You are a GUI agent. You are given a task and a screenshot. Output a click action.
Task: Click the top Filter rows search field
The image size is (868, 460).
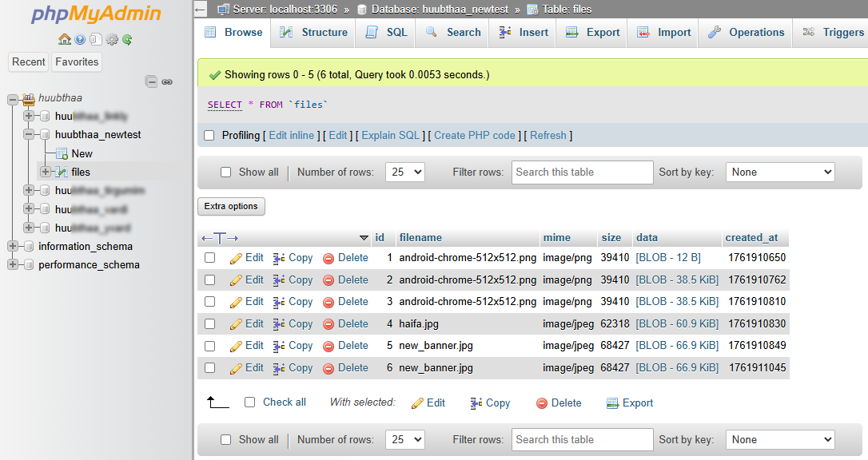click(x=583, y=172)
